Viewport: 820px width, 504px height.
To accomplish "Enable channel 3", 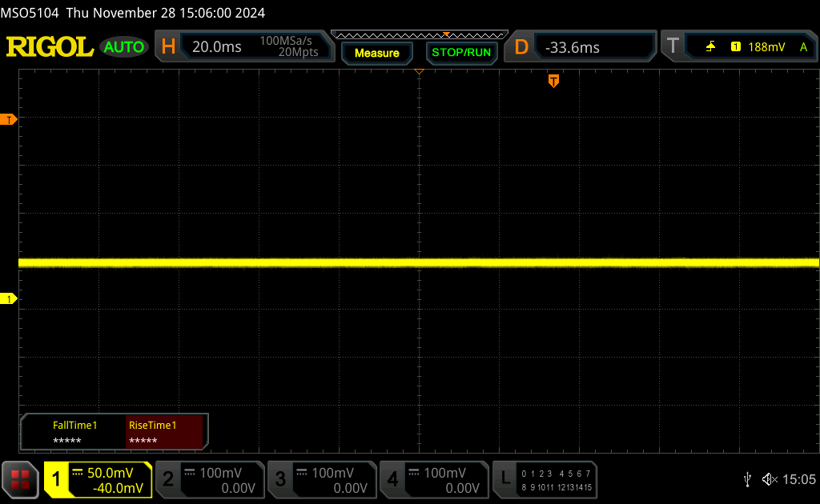I will [320, 479].
